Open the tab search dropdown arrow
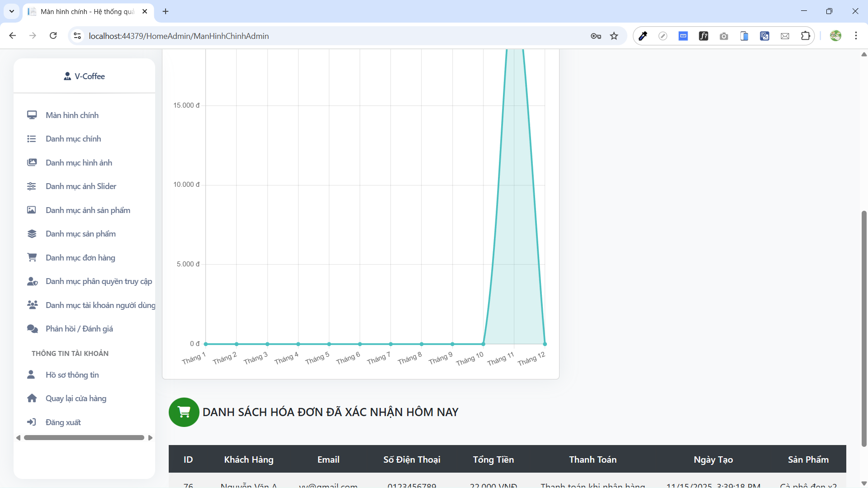This screenshot has height=488, width=868. pos(12,11)
